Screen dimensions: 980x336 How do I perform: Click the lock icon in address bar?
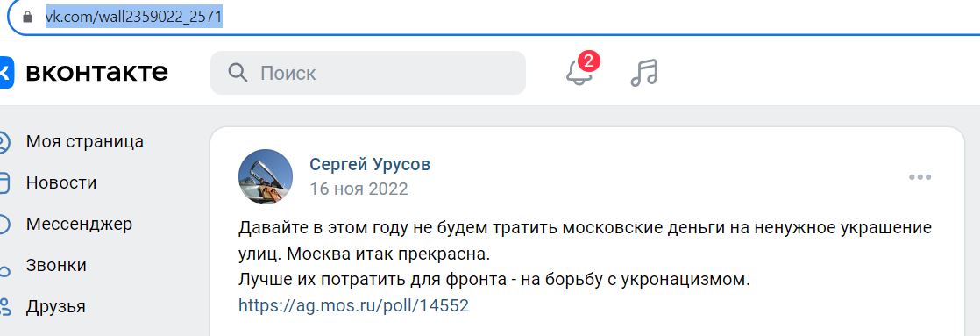(x=27, y=17)
